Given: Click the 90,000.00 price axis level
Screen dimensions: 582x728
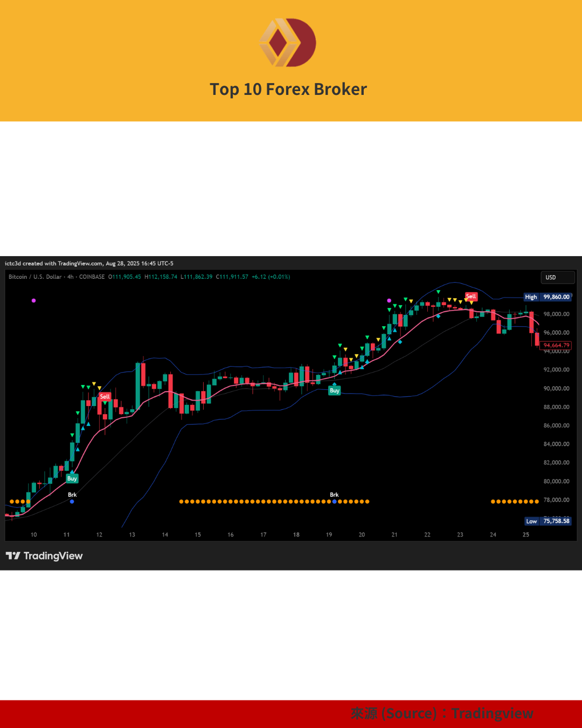Looking at the screenshot, I should click(556, 388).
